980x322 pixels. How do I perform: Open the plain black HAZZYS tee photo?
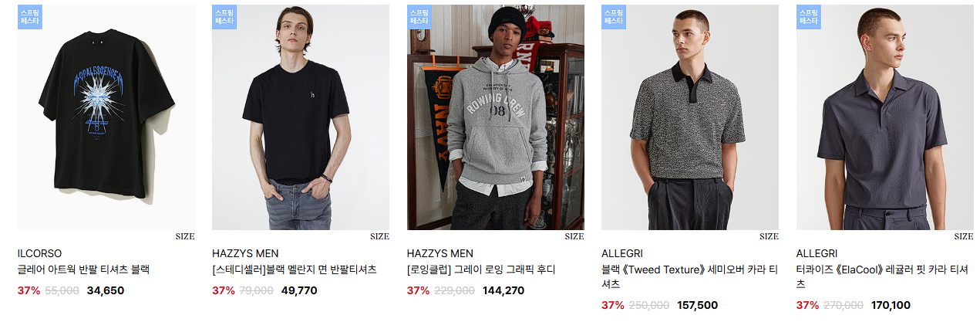(301, 117)
